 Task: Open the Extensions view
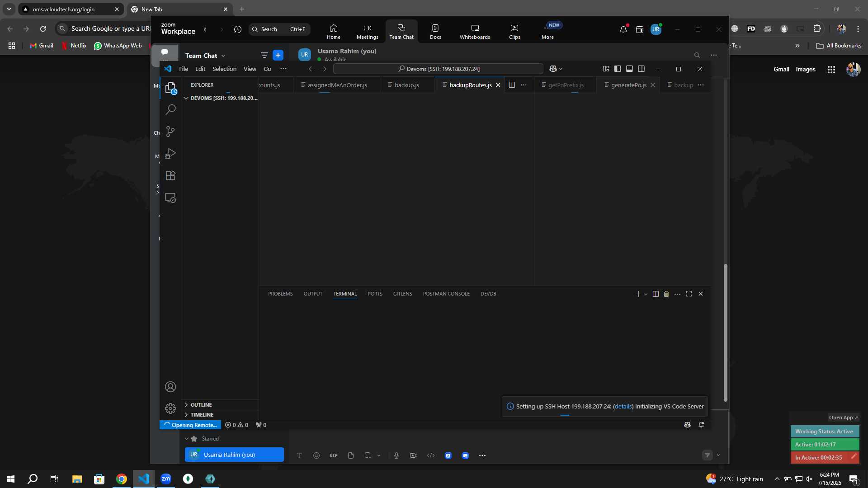click(x=170, y=176)
